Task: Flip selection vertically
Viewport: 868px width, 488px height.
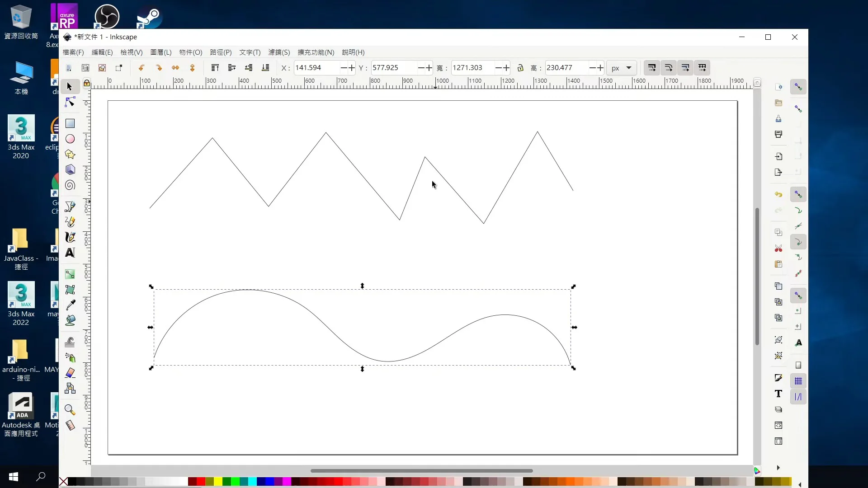Action: tap(192, 68)
